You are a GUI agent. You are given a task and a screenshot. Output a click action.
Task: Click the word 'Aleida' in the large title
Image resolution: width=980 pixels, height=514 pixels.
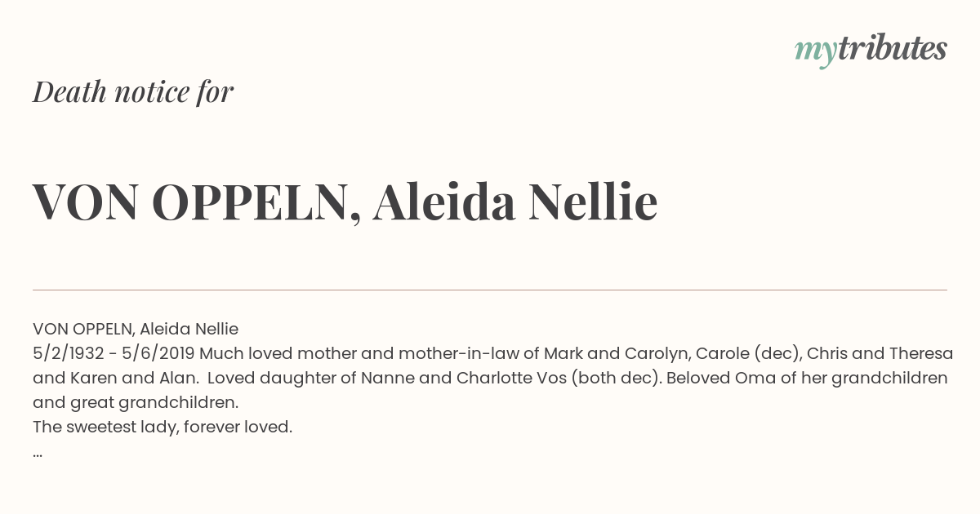[x=444, y=202]
